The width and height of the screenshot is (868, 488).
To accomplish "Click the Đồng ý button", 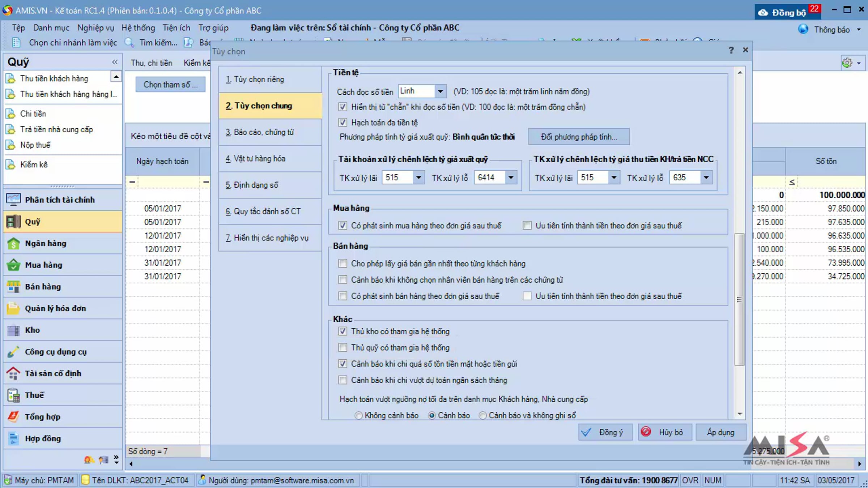I will (x=605, y=432).
